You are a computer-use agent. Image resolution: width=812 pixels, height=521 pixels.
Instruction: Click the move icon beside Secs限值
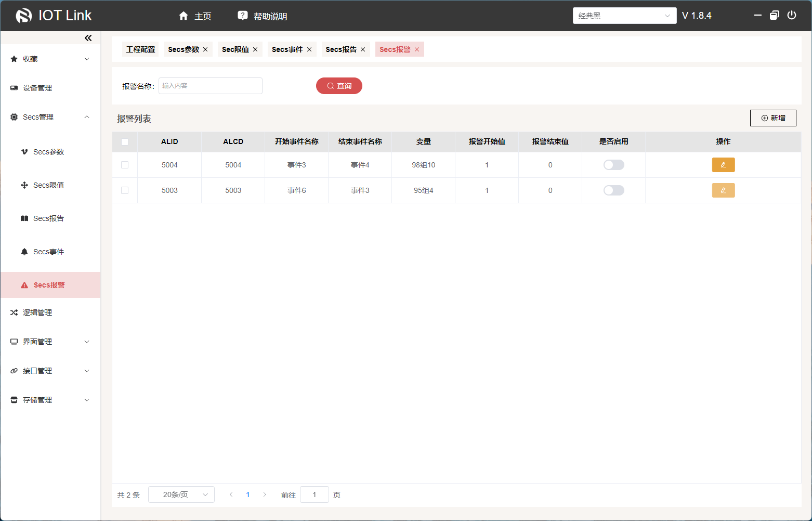tap(24, 185)
